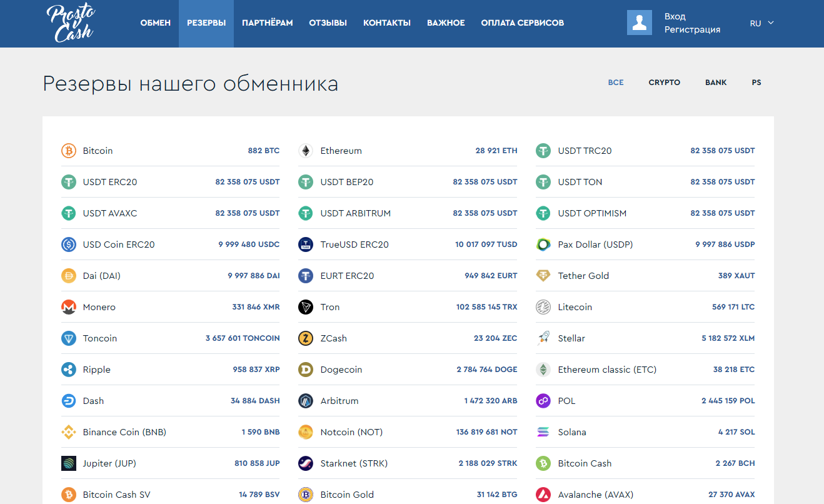This screenshot has height=504, width=824.
Task: Click the 882 BTC reserve value
Action: [x=264, y=151]
